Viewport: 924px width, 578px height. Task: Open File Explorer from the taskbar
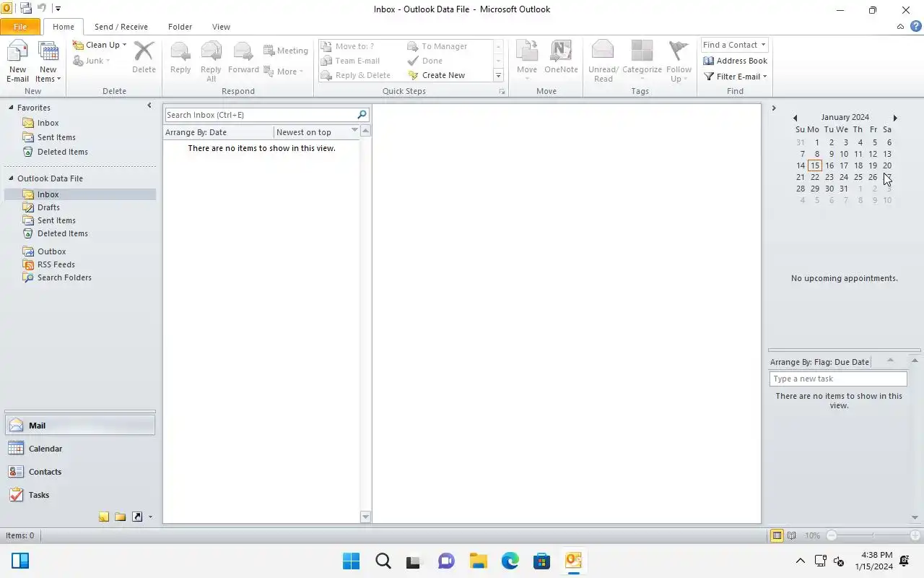[478, 561]
